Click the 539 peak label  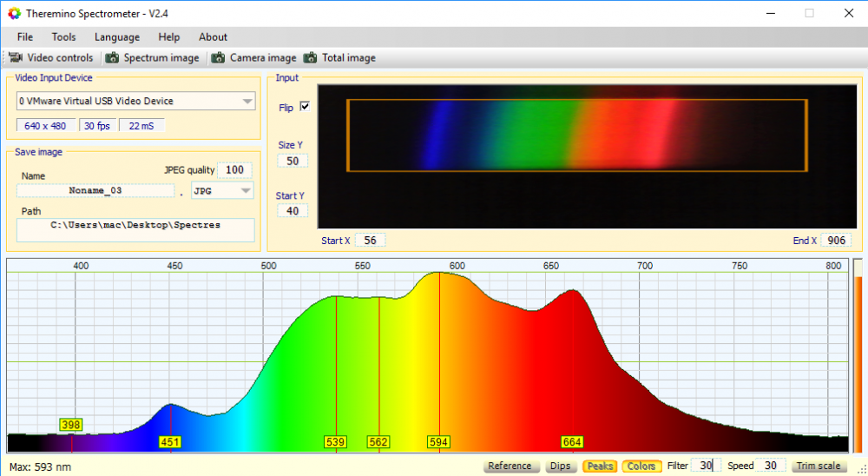pyautogui.click(x=335, y=442)
